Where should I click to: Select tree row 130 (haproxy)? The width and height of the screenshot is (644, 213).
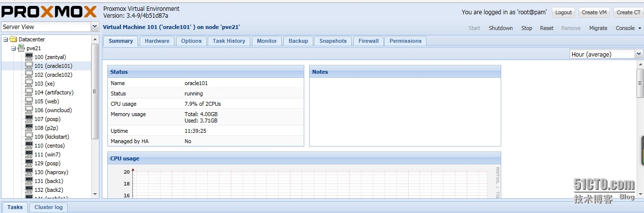[x=46, y=172]
